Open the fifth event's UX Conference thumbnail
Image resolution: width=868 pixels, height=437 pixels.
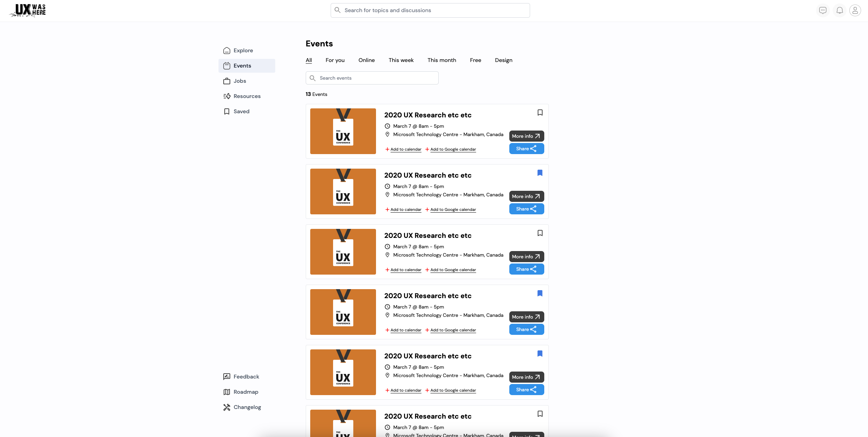[343, 372]
